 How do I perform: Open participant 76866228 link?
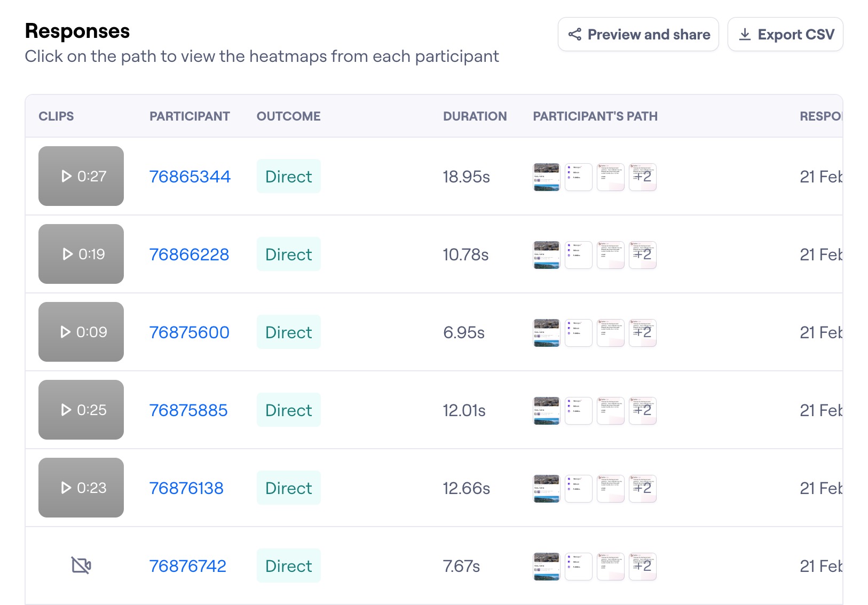189,254
